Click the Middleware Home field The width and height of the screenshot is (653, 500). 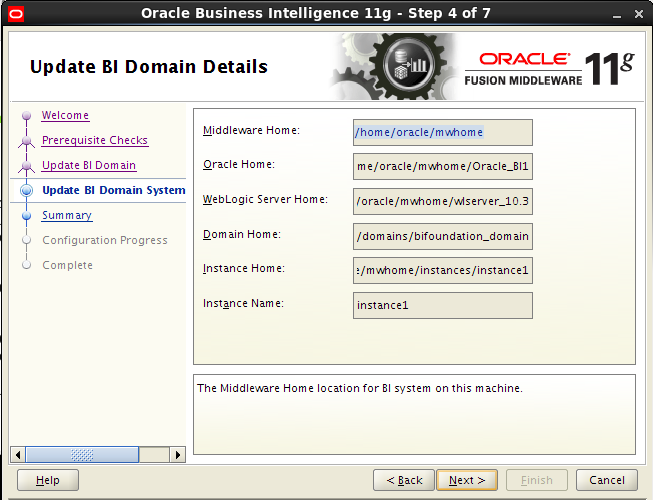tap(443, 132)
